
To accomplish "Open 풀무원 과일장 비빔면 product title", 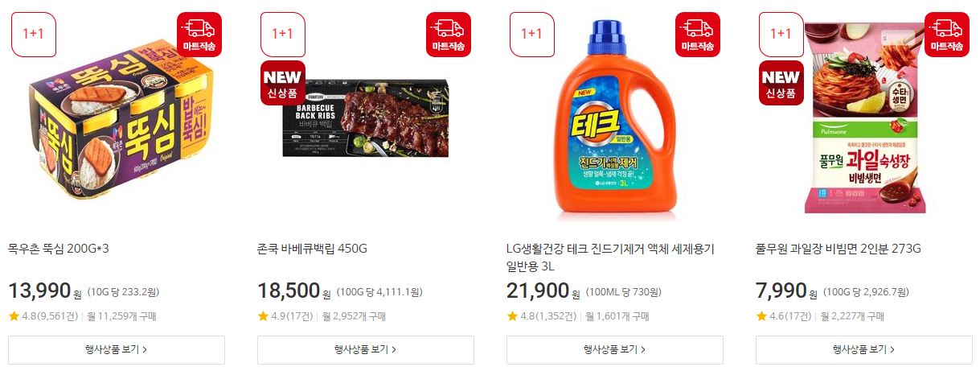I will tap(839, 249).
